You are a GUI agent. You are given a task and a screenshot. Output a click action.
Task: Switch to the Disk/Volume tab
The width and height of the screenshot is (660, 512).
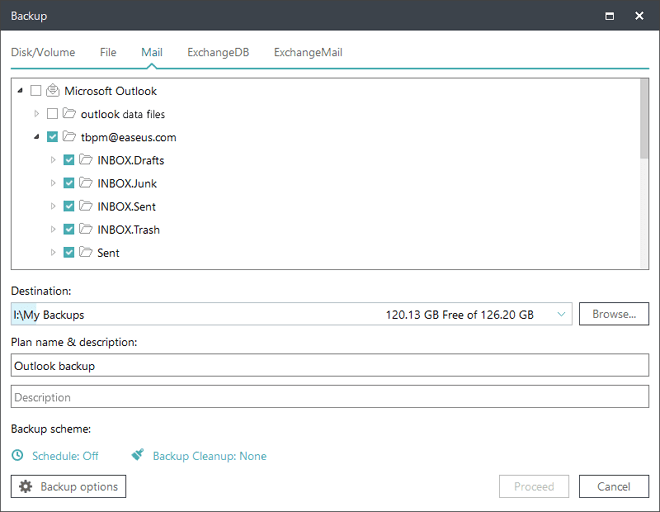[43, 52]
